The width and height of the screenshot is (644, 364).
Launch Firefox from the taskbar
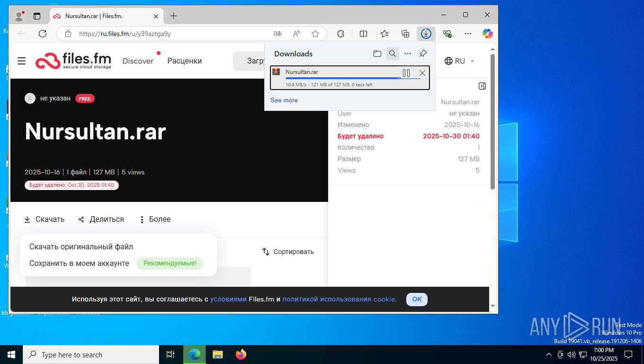[x=241, y=355]
